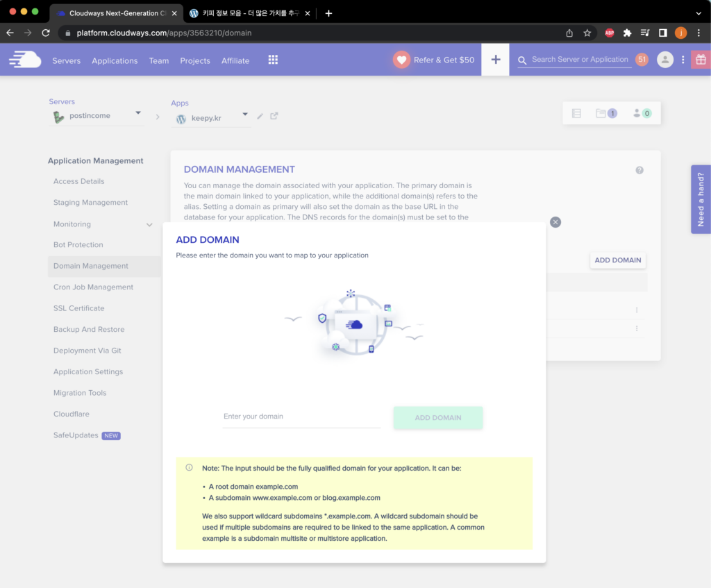Open the media control icon in Chrome toolbar
The height and width of the screenshot is (588, 711).
tap(645, 33)
